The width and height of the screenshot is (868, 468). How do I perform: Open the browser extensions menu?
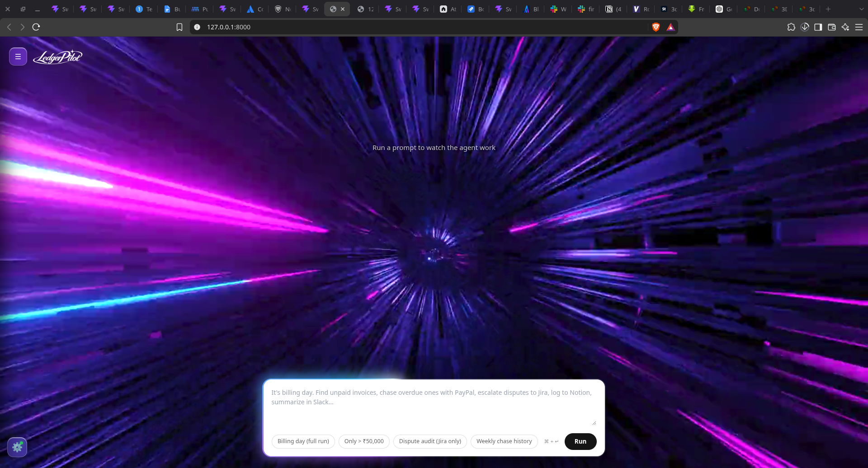(791, 27)
